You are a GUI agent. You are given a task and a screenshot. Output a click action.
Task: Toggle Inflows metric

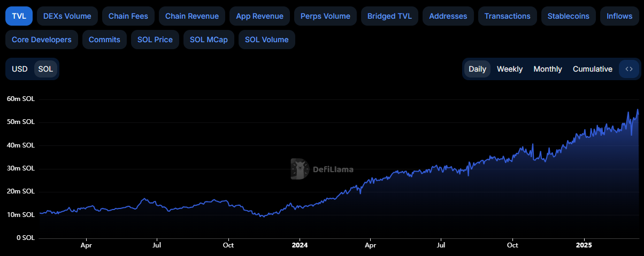coord(619,16)
